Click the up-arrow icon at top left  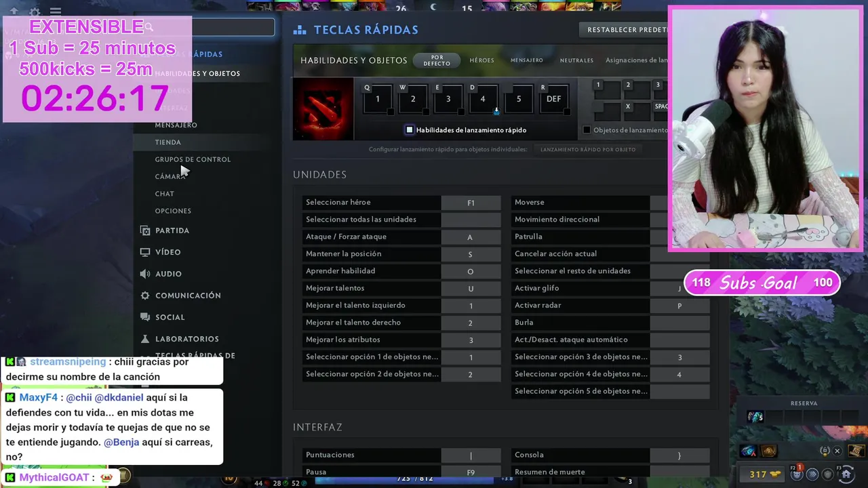(14, 12)
